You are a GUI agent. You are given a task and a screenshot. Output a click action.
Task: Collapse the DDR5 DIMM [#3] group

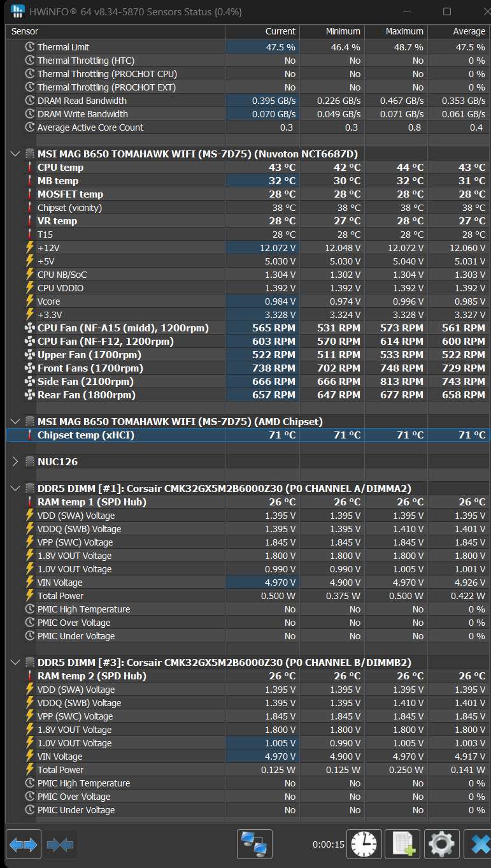tap(16, 663)
